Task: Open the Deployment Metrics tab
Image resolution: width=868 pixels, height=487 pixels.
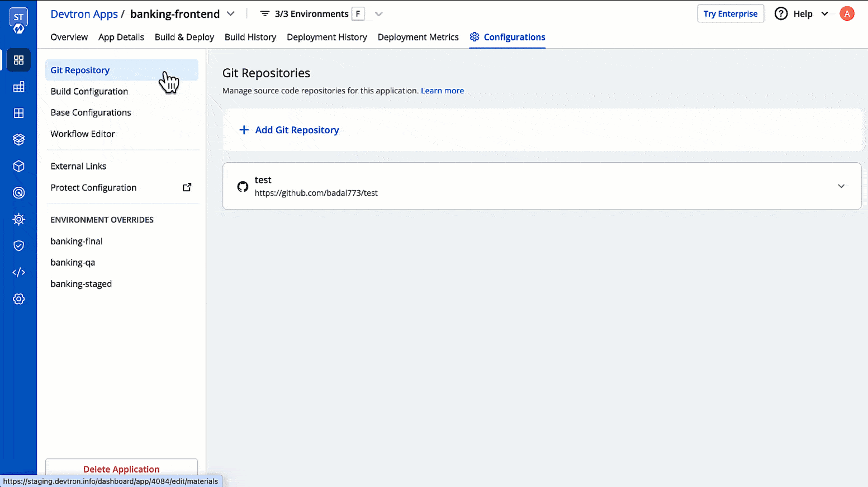Action: 418,37
